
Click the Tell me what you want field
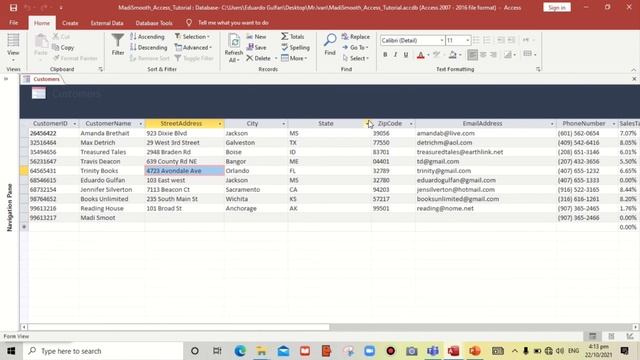click(x=233, y=23)
